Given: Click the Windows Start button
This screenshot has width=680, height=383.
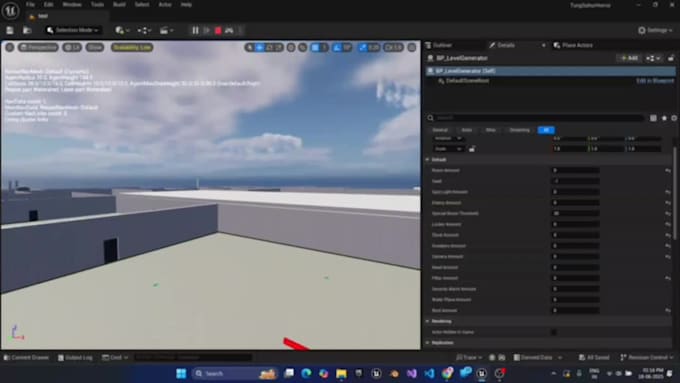Looking at the screenshot, I should pyautogui.click(x=181, y=373).
